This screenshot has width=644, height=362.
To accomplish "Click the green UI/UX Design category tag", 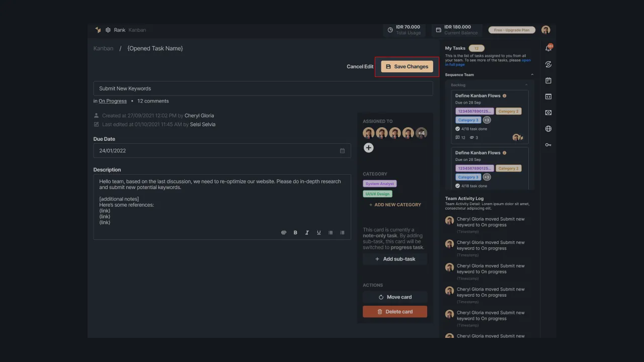I will click(x=377, y=194).
